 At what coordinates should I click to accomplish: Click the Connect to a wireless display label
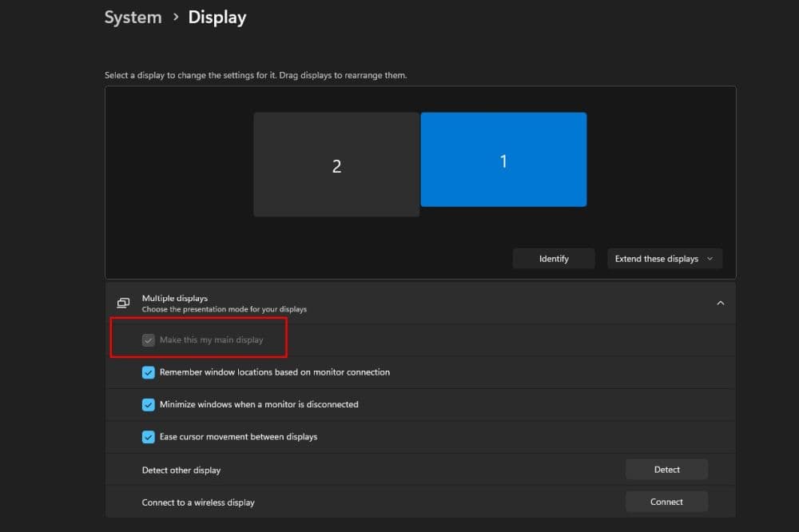(198, 502)
